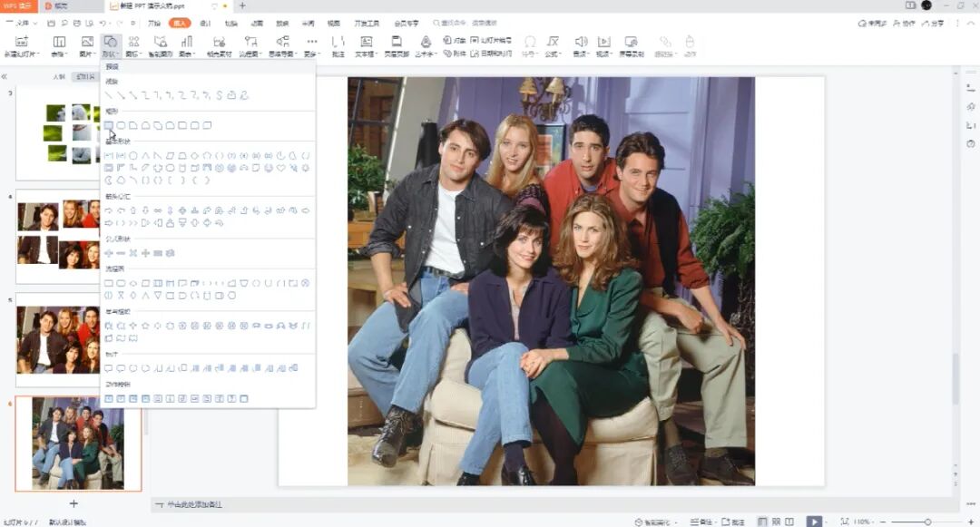Click zoom slider handle
Viewport: 980px width, 527px height.
point(928,522)
